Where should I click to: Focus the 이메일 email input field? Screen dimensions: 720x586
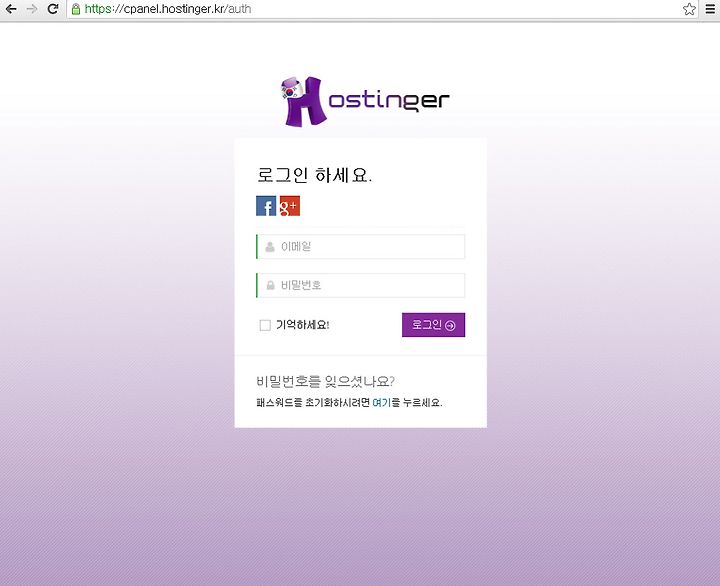(360, 247)
